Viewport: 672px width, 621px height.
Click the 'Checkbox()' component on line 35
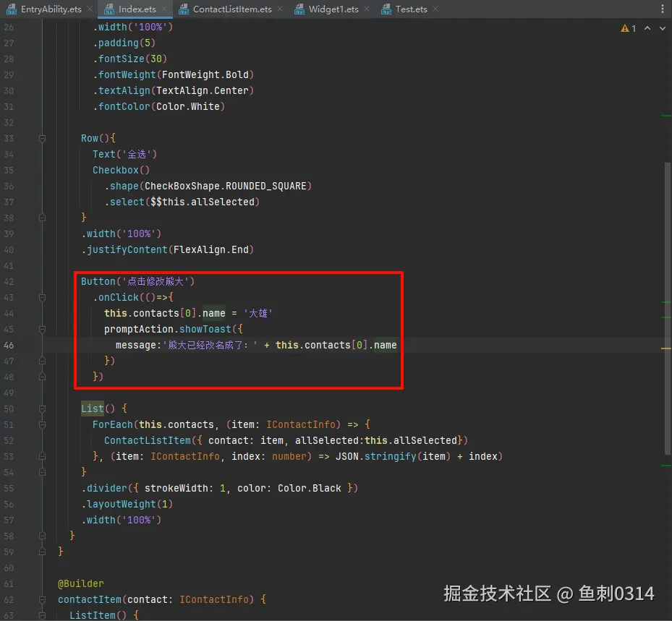[122, 171]
